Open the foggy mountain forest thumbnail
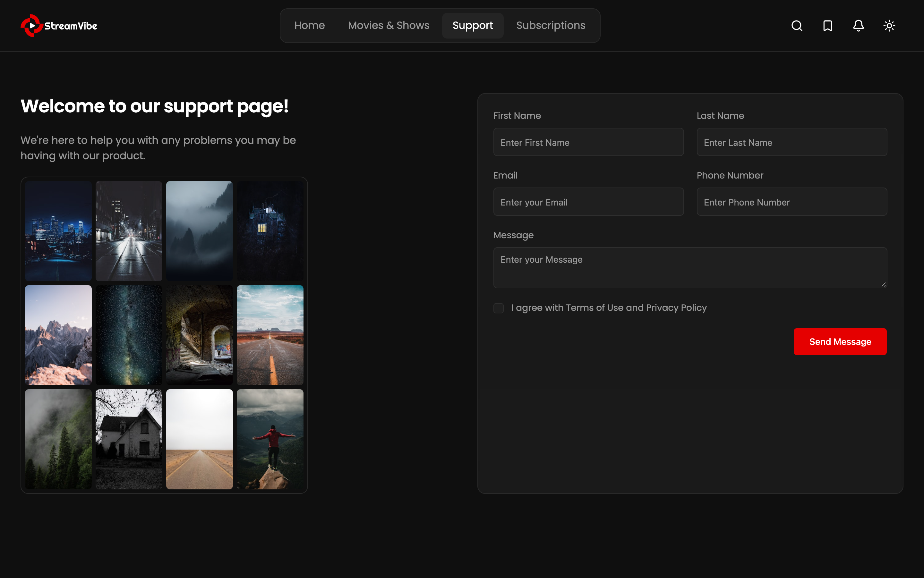The image size is (924, 578). (199, 231)
